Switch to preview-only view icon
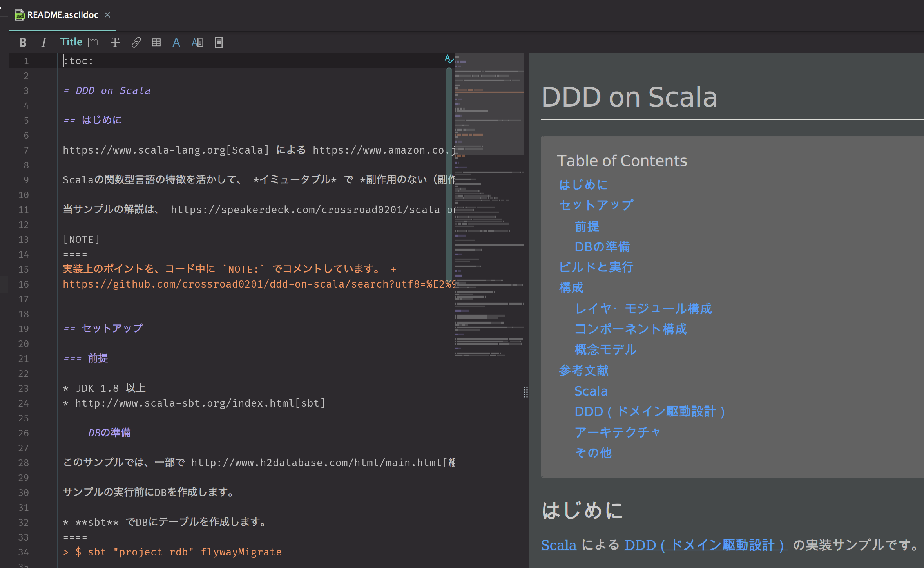The height and width of the screenshot is (568, 924). 219,42
